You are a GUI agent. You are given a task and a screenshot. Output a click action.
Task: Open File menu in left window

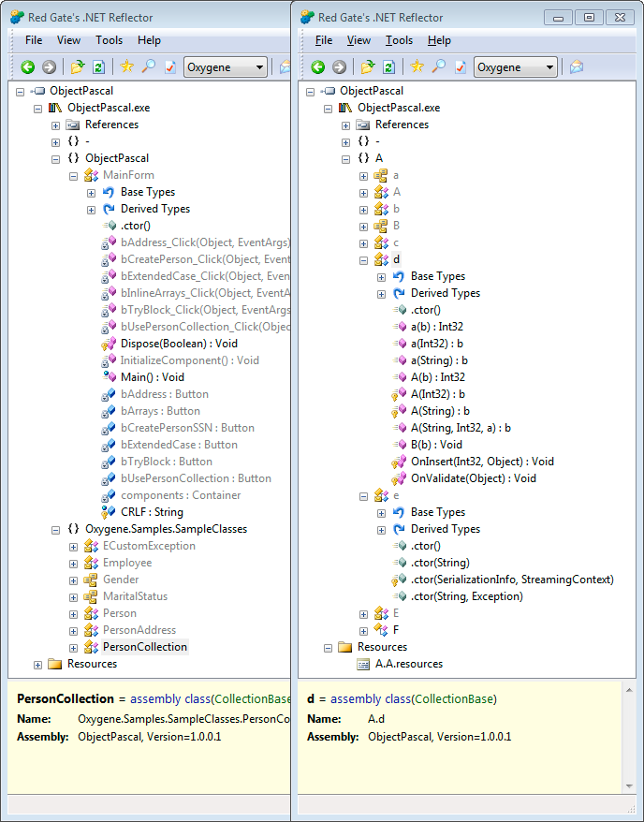(34, 40)
